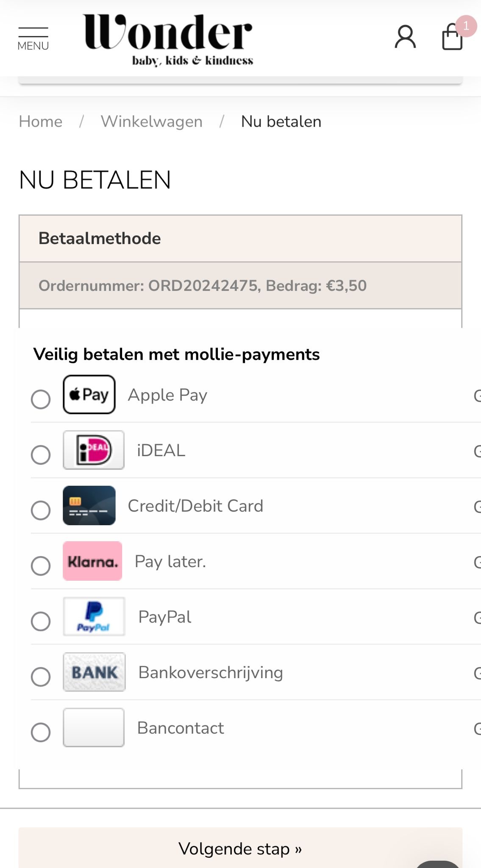Viewport: 481px width, 868px height.
Task: Open the Winkelwagen breadcrumb link
Action: point(152,122)
